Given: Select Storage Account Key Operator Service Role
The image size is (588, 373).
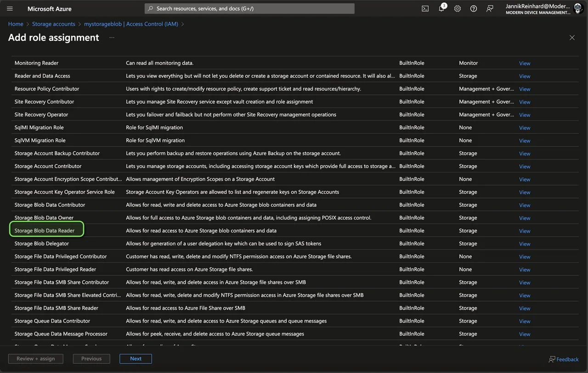Looking at the screenshot, I should click(x=65, y=192).
